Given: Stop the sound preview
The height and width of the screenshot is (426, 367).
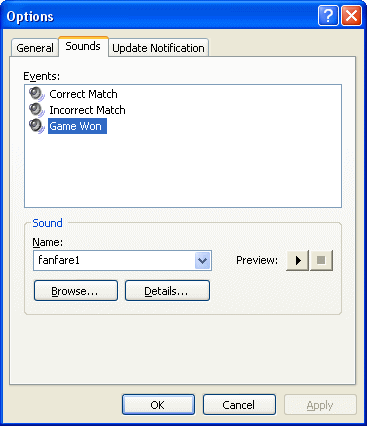Looking at the screenshot, I should 321,260.
